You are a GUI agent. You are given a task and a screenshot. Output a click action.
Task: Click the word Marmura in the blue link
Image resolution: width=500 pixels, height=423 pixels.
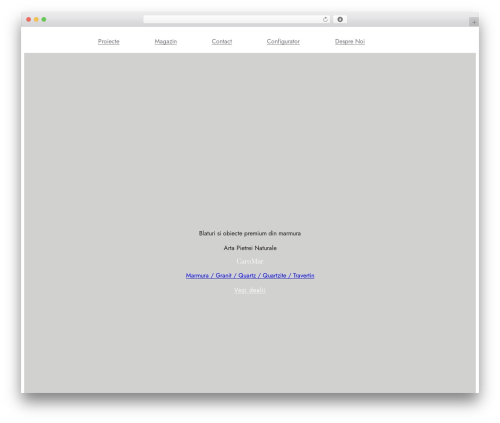coord(197,275)
